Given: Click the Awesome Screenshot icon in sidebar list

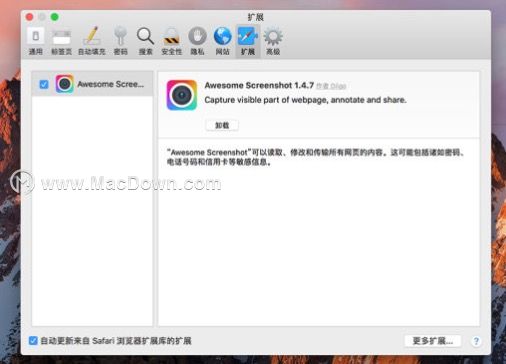Looking at the screenshot, I should [x=64, y=84].
